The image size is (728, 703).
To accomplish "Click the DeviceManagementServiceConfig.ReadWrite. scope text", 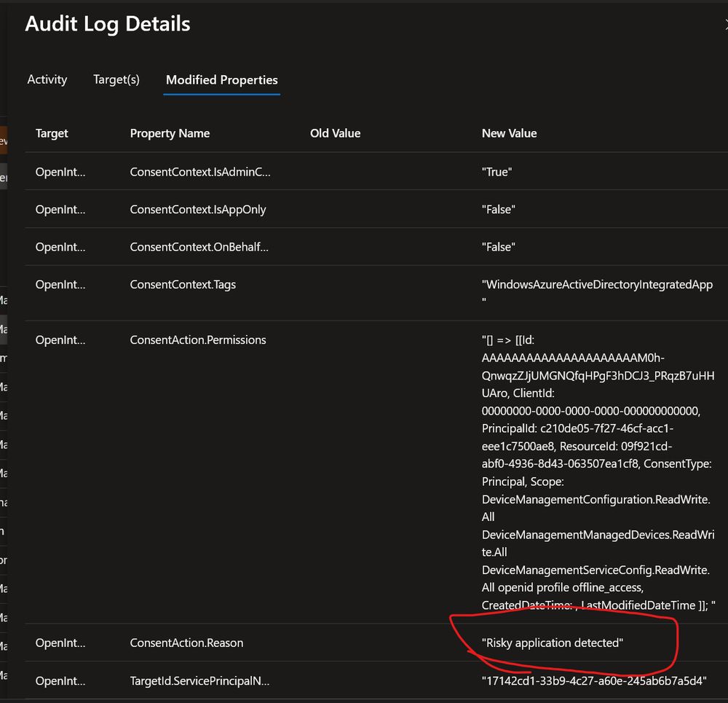I will (x=596, y=570).
